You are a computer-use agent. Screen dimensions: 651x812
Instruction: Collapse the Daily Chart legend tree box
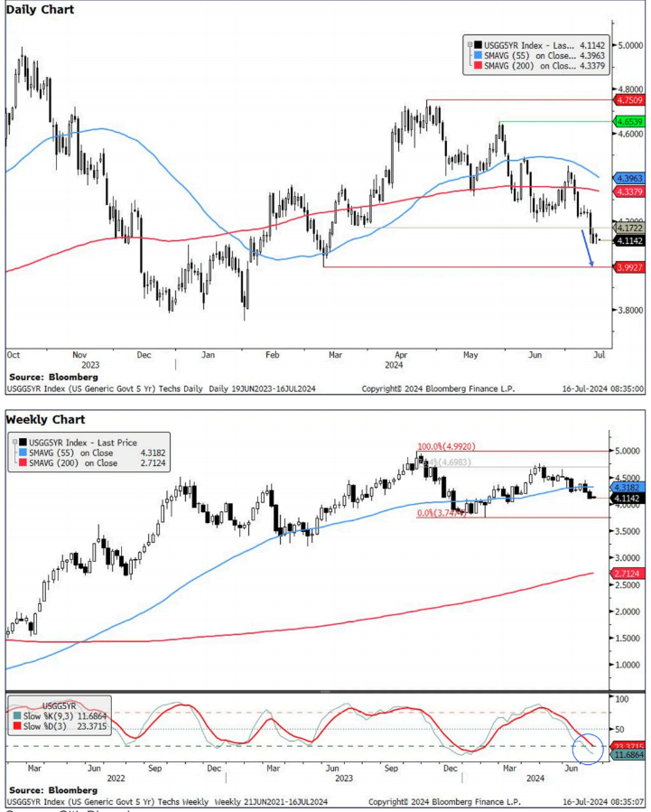click(470, 45)
